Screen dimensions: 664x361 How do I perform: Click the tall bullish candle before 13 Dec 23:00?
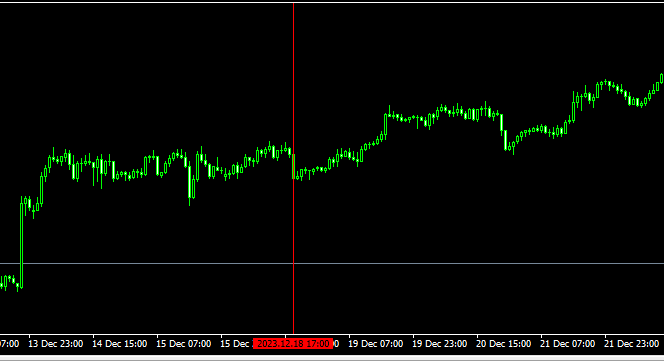(x=22, y=245)
